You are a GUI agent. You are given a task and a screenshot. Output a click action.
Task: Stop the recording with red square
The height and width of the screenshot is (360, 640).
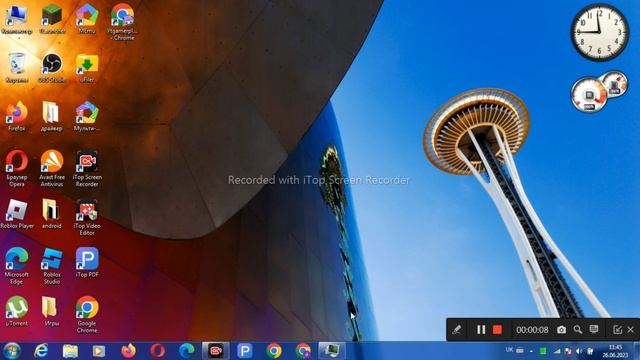pos(497,329)
